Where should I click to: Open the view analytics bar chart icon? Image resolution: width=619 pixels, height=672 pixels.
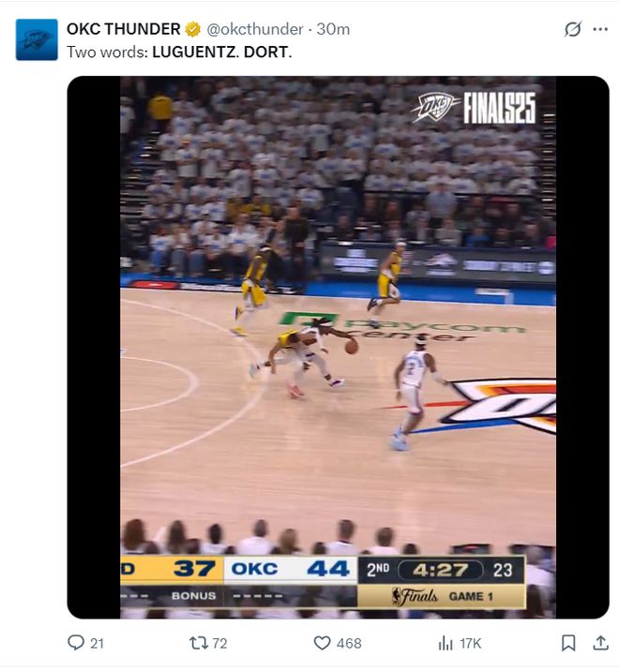[x=445, y=643]
